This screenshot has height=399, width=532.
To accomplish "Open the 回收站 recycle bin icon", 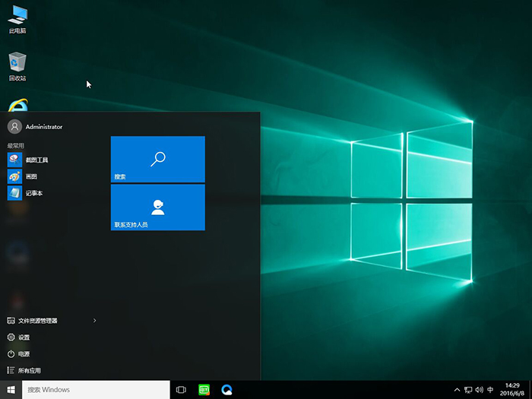I will (17, 64).
